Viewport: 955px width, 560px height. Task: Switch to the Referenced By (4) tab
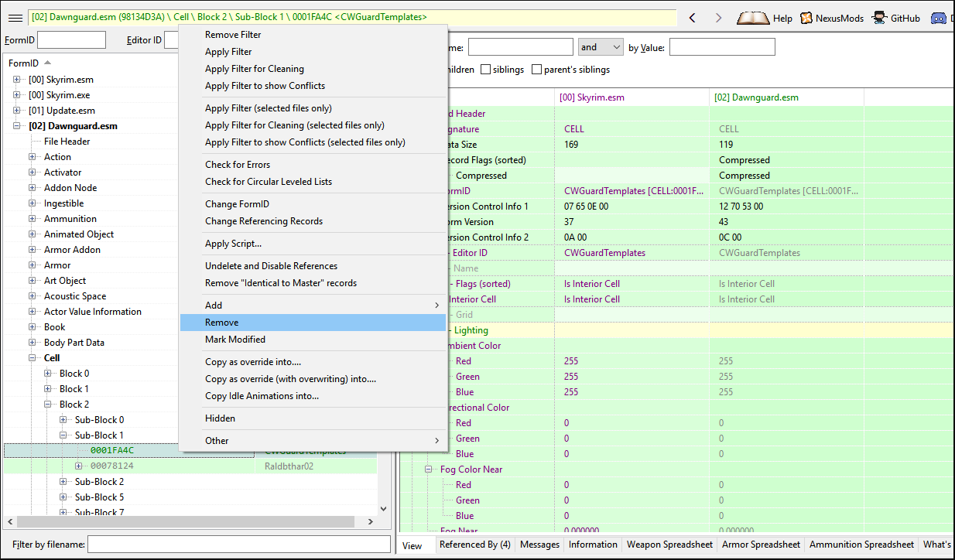[x=474, y=545]
